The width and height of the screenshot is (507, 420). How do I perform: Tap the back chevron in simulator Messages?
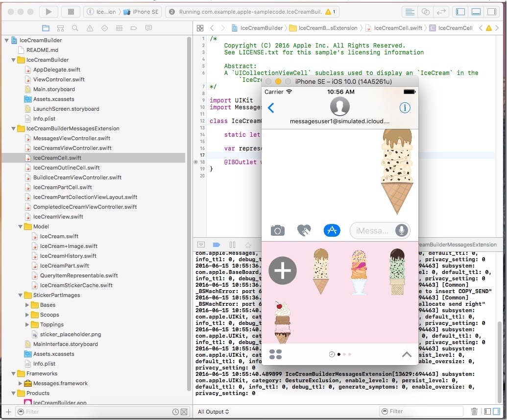pyautogui.click(x=271, y=108)
